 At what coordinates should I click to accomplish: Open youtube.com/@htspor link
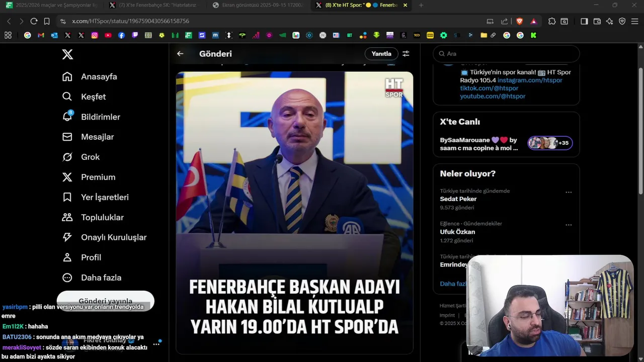(x=493, y=97)
